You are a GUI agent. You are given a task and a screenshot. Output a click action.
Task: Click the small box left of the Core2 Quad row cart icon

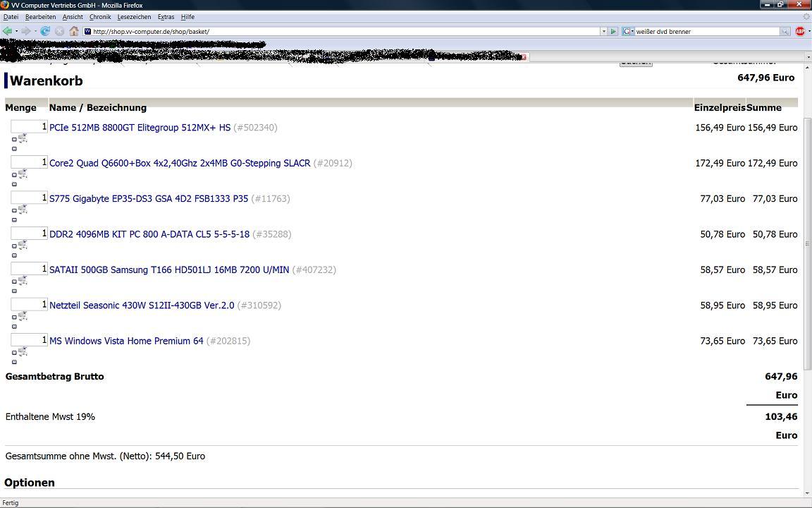15,175
